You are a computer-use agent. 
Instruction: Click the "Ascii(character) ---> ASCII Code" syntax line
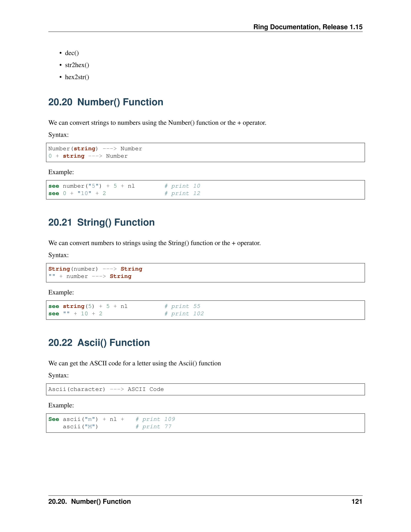tap(106, 389)
